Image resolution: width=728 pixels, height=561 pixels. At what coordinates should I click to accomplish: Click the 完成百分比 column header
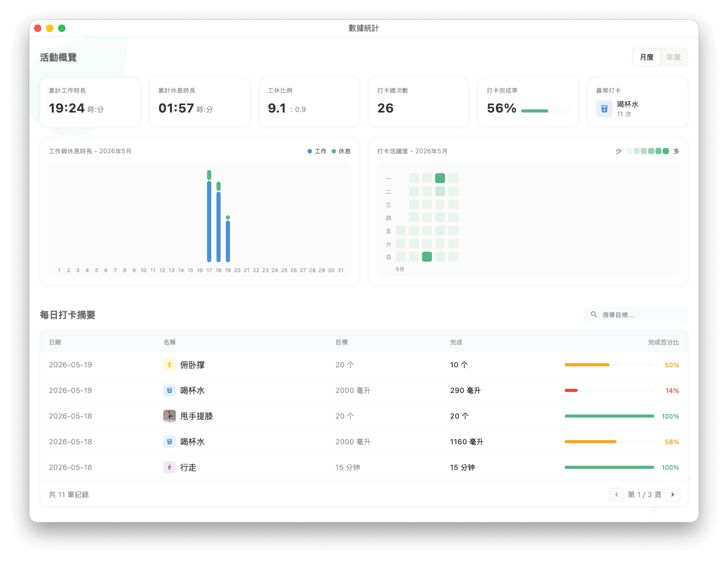(x=664, y=342)
